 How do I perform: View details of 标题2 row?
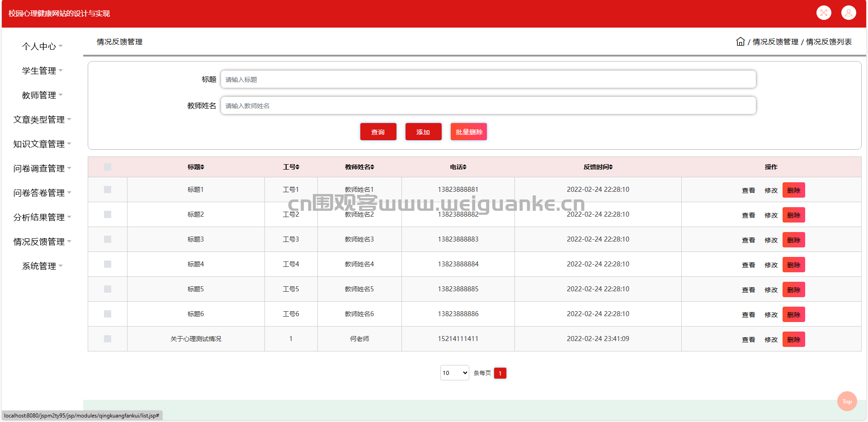click(x=749, y=215)
